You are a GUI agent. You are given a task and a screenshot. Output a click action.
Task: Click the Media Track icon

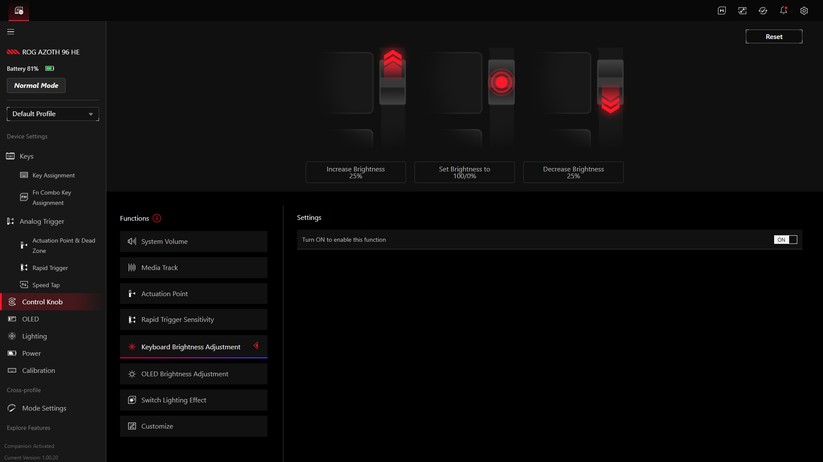coord(132,267)
